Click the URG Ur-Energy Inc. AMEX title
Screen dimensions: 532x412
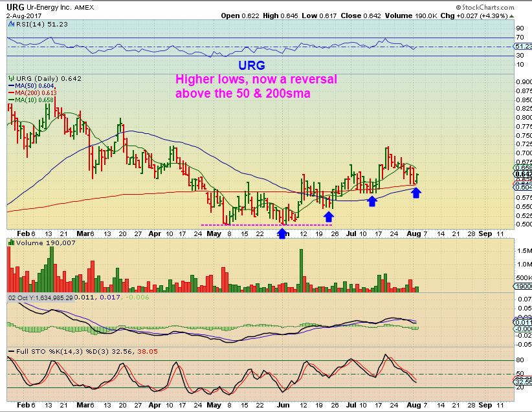pyautogui.click(x=50, y=7)
